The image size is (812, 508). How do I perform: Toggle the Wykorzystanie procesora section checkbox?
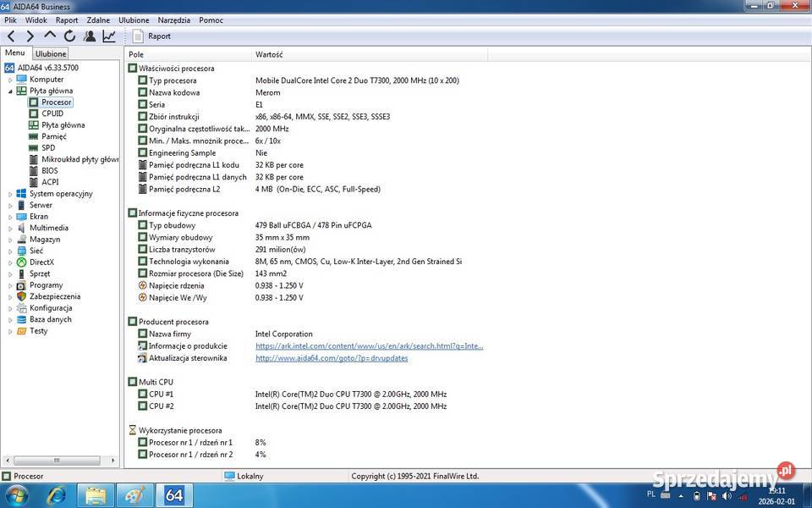[132, 430]
